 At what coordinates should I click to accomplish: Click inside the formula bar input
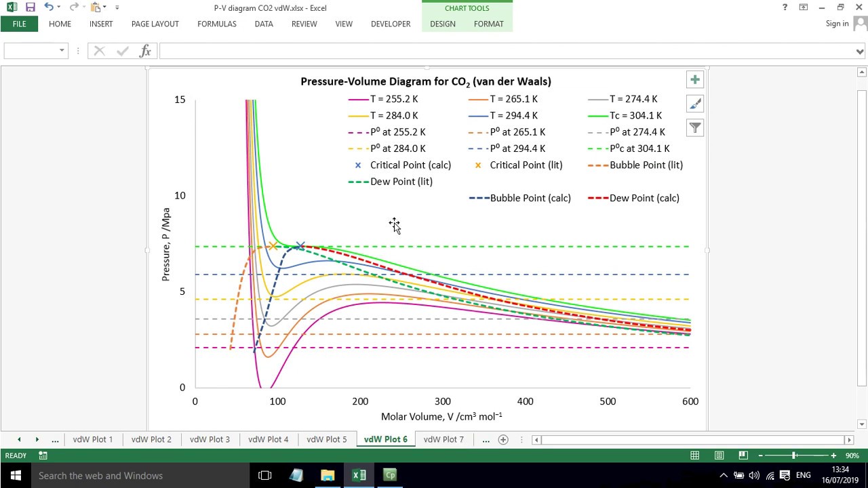(x=507, y=51)
